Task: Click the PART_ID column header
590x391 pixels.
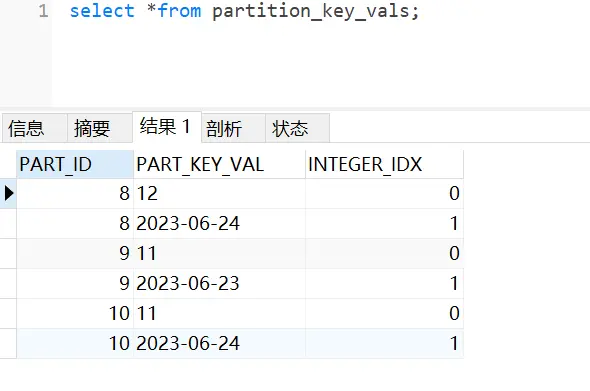Action: pyautogui.click(x=75, y=164)
